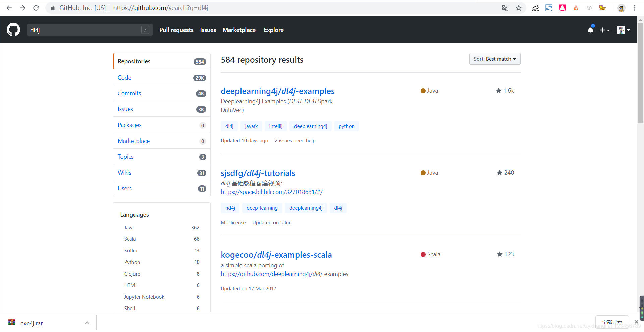Open Marketplace in top navigation
Viewport: 644px width, 332px height.
(239, 30)
